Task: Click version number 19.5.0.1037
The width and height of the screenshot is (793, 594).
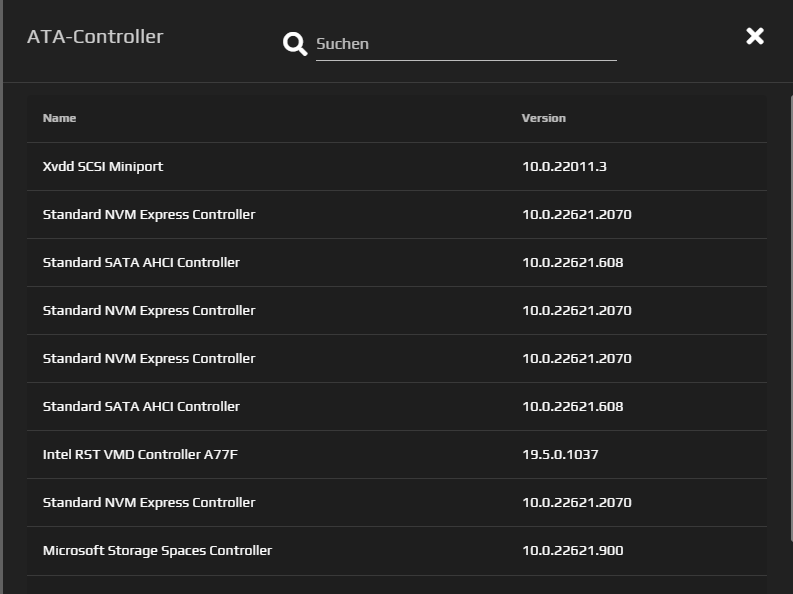Action: [x=560, y=454]
